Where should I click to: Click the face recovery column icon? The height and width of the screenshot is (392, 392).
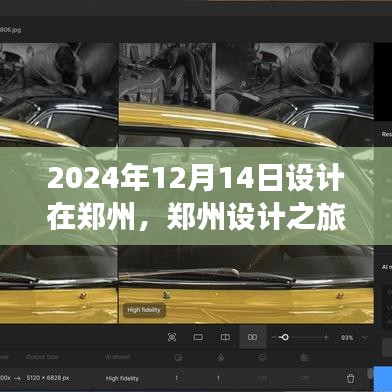(x=263, y=358)
